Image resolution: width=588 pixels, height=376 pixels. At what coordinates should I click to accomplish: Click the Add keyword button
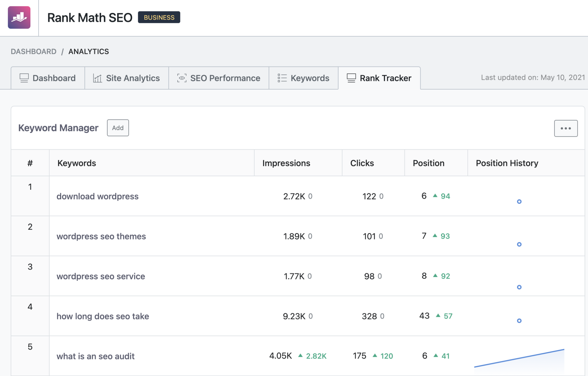pyautogui.click(x=118, y=128)
